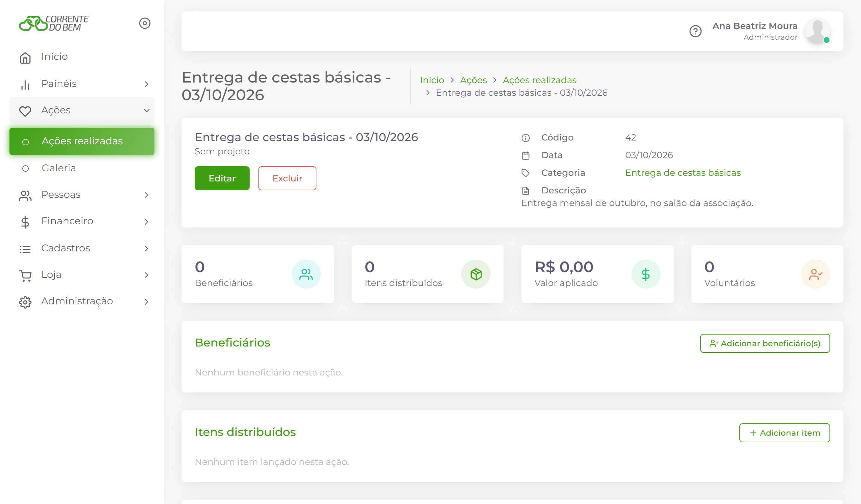Viewport: 861px width, 504px height.
Task: Click the code value 42
Action: [x=631, y=137]
